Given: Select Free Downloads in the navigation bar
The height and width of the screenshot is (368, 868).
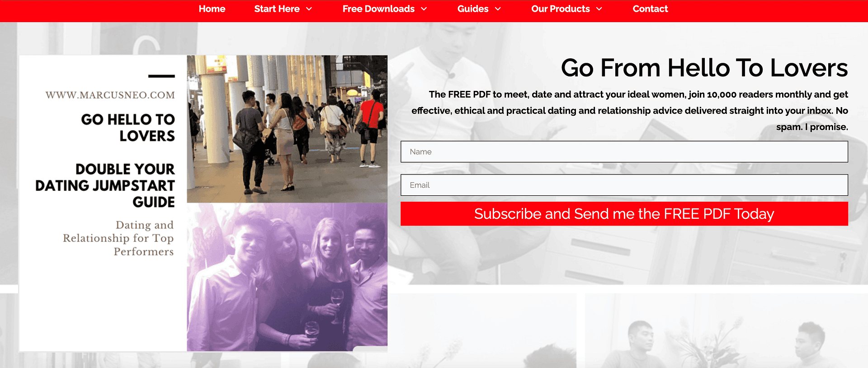Looking at the screenshot, I should [x=378, y=9].
